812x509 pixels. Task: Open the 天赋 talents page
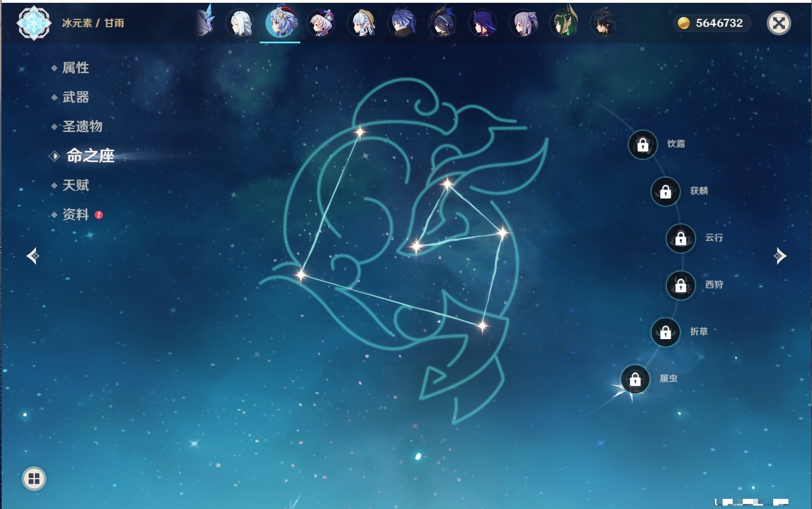[75, 185]
